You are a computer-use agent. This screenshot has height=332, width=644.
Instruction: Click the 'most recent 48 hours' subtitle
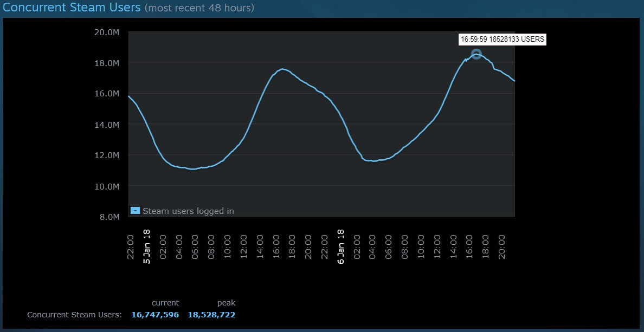pyautogui.click(x=199, y=8)
